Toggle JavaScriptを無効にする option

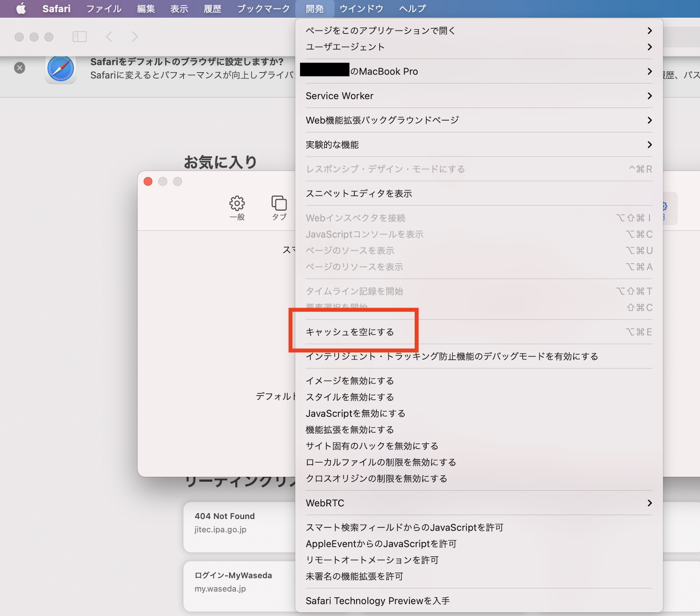pos(355,413)
